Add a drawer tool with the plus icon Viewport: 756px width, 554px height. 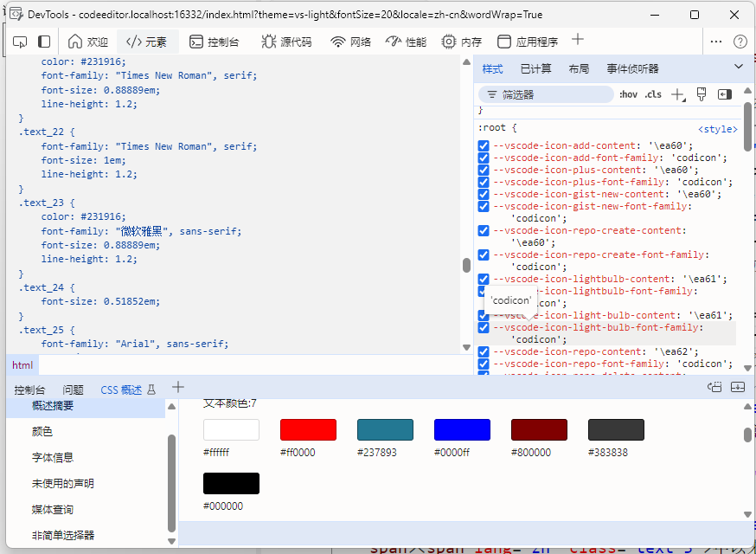178,387
